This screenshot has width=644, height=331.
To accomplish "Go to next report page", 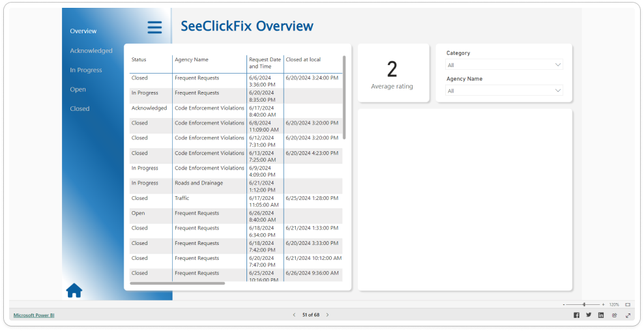I will click(327, 315).
